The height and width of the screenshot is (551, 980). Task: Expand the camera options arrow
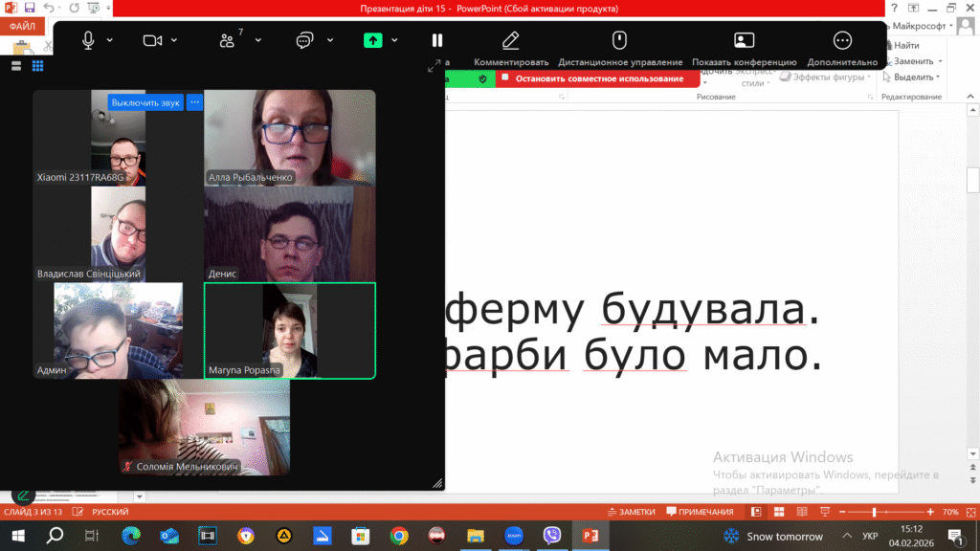click(x=174, y=40)
